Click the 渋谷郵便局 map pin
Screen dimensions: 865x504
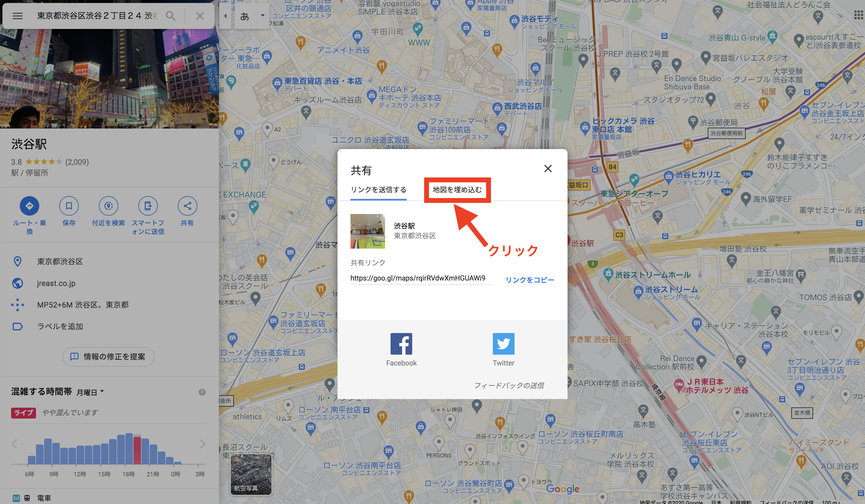(693, 122)
